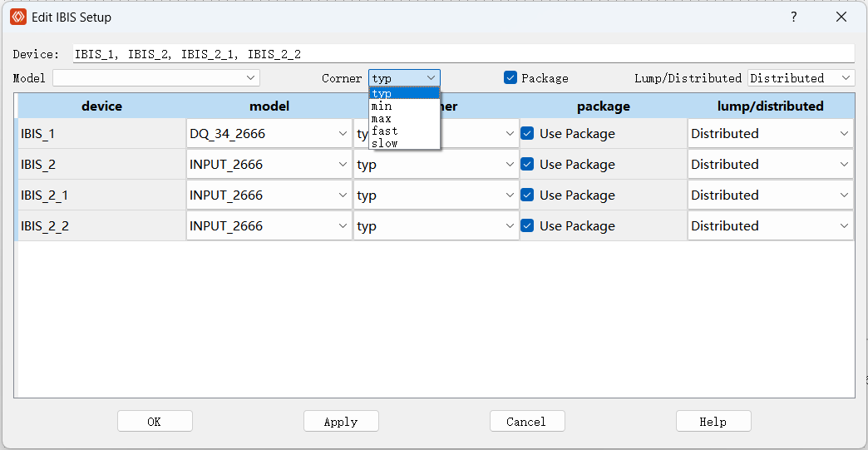Click the question mark help icon

[794, 17]
